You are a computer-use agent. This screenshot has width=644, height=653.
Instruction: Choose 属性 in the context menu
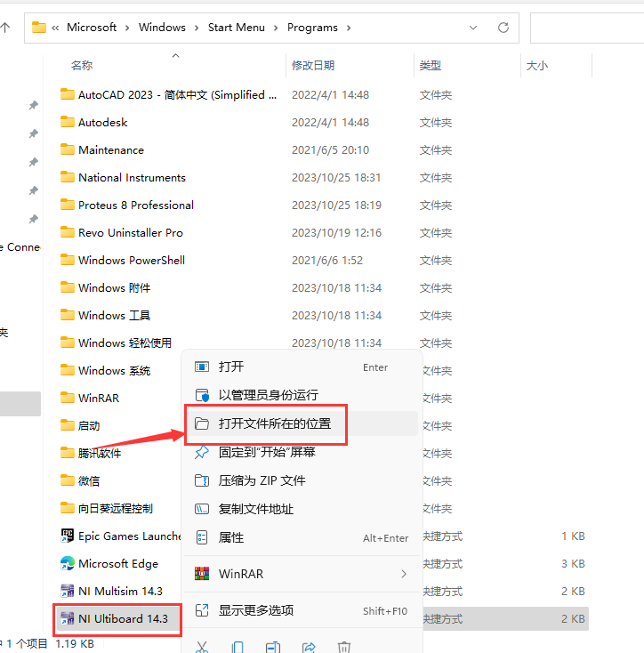point(301,537)
